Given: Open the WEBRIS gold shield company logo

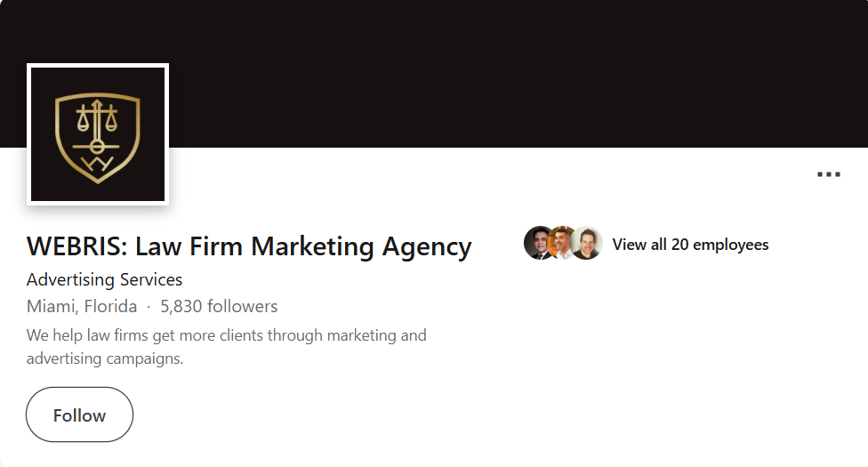Looking at the screenshot, I should tap(98, 134).
